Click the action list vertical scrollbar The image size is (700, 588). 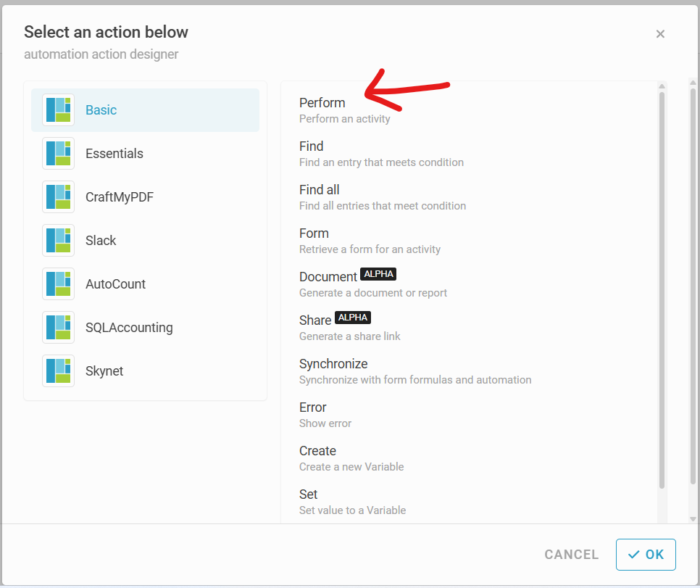pyautogui.click(x=662, y=290)
